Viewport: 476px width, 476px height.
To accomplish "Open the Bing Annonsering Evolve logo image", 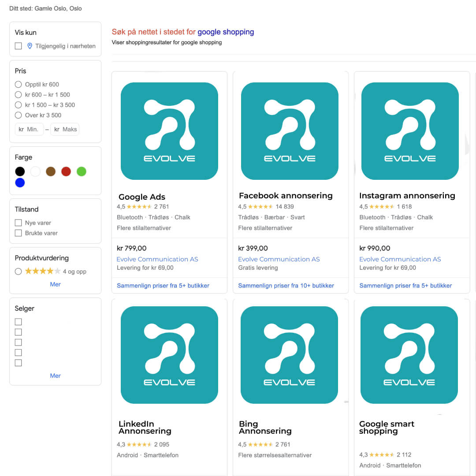I will coord(289,355).
